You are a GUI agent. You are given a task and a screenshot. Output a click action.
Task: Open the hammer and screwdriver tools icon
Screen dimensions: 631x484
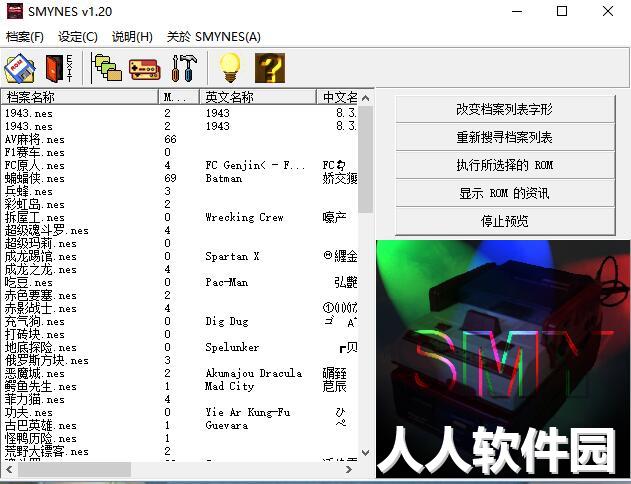coord(184,68)
